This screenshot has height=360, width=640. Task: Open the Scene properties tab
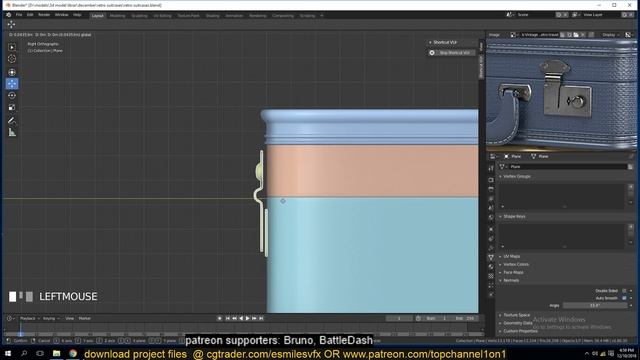pos(491,208)
